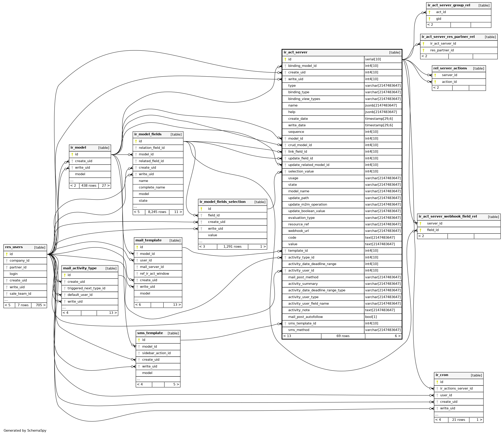The height and width of the screenshot is (435, 504).
Task: Click the key icon beside res_users company_id
Action: coord(7,261)
